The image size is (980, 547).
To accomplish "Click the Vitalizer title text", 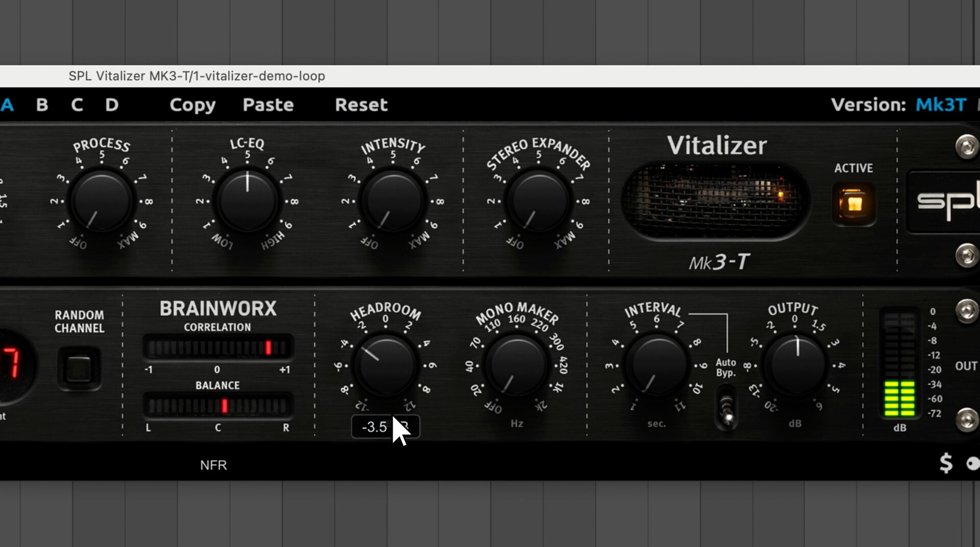I will click(x=717, y=145).
